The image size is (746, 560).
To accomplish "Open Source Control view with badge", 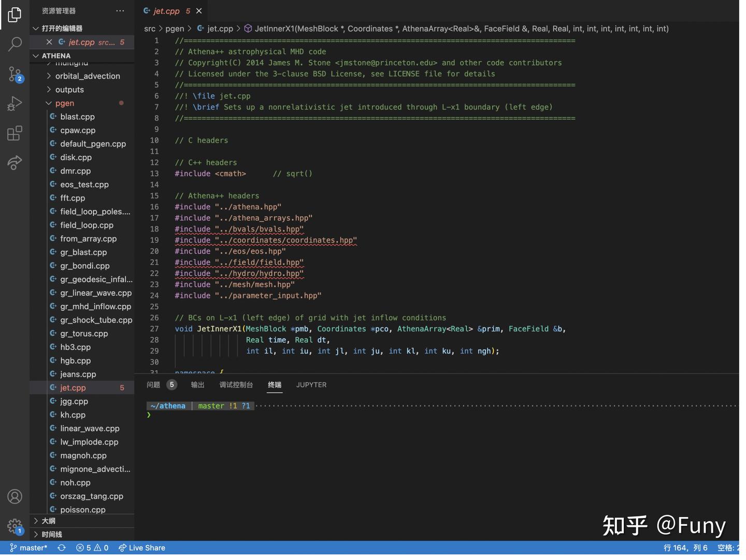I will pos(15,74).
